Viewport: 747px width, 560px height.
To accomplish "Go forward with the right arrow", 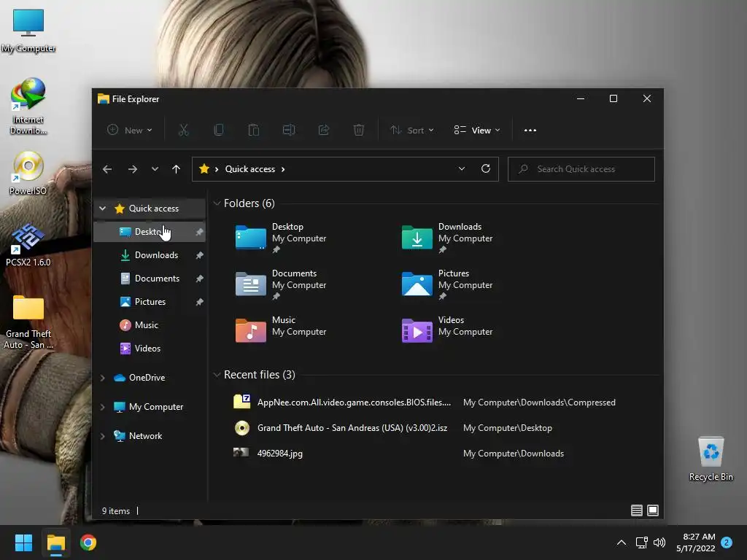I will tap(133, 169).
